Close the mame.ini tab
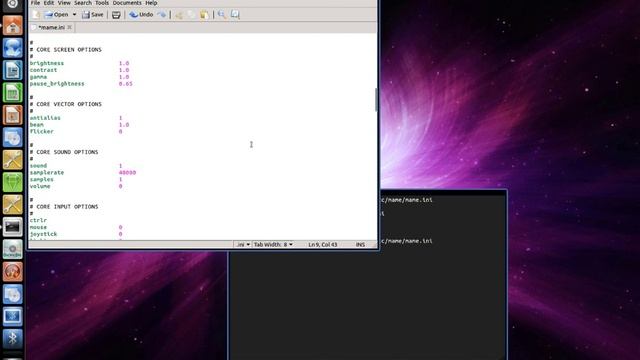The image size is (640, 360). 70,27
